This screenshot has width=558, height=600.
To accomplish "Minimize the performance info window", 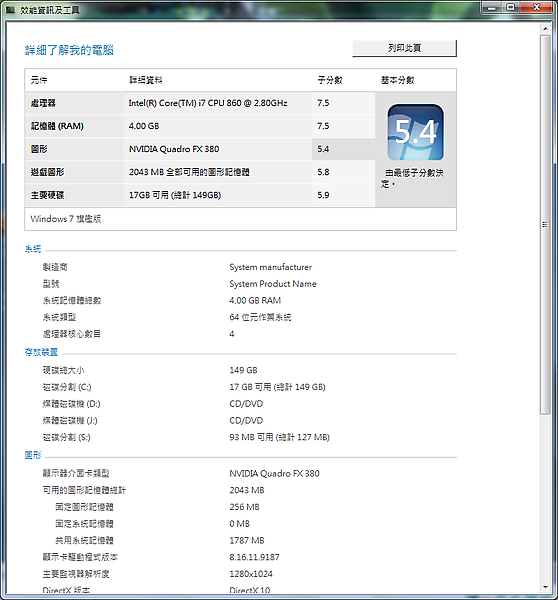I will click(x=492, y=7).
